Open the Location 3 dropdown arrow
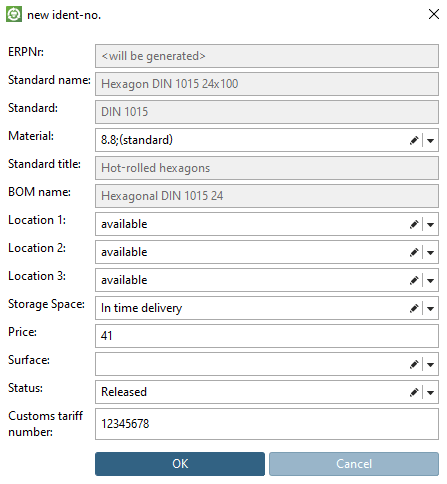Image resolution: width=447 pixels, height=484 pixels. pos(430,281)
